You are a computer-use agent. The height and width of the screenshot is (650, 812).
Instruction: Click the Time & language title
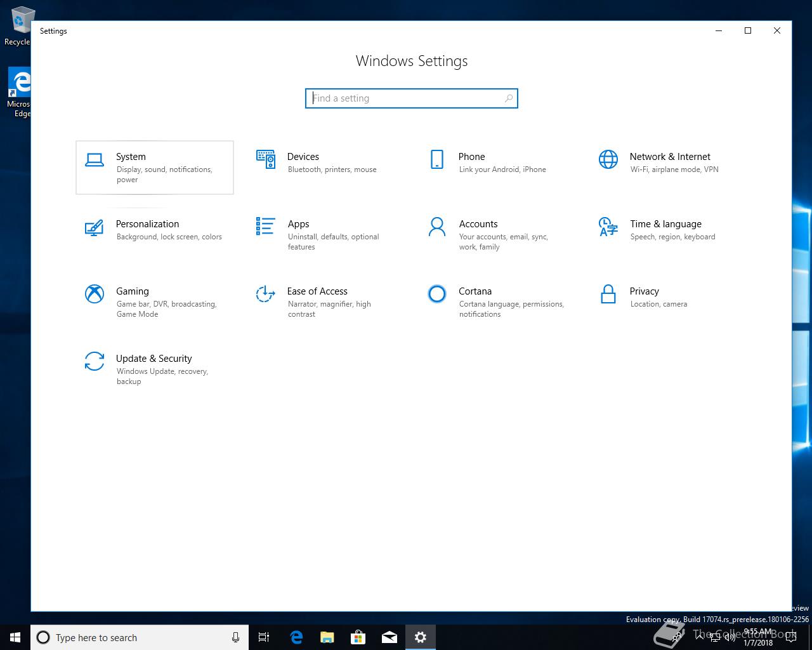point(665,224)
